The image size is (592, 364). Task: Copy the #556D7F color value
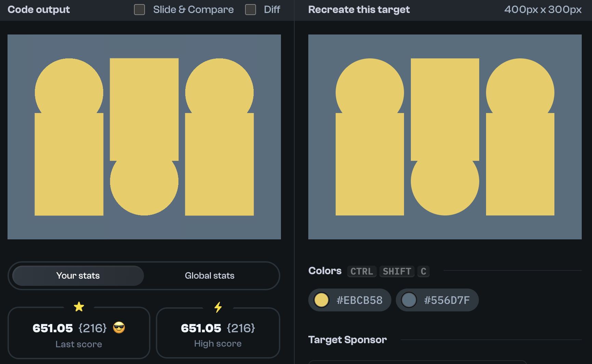click(447, 300)
